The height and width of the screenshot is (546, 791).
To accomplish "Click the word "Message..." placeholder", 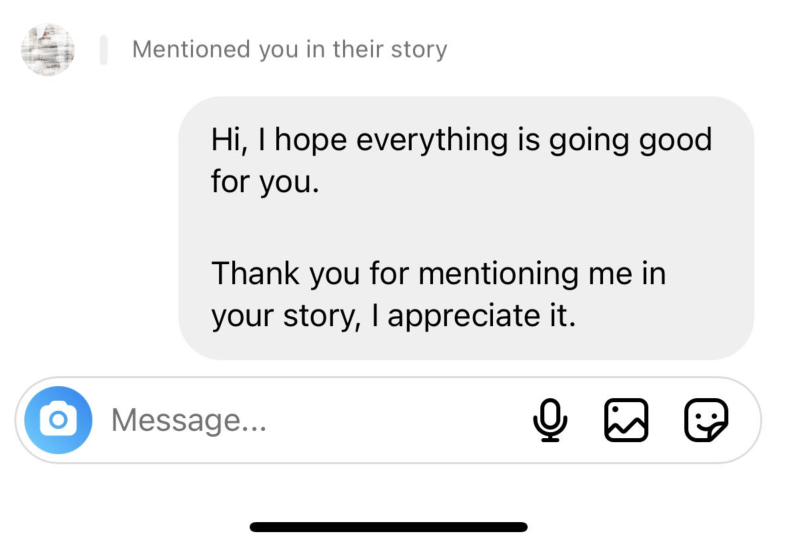I will pyautogui.click(x=188, y=420).
